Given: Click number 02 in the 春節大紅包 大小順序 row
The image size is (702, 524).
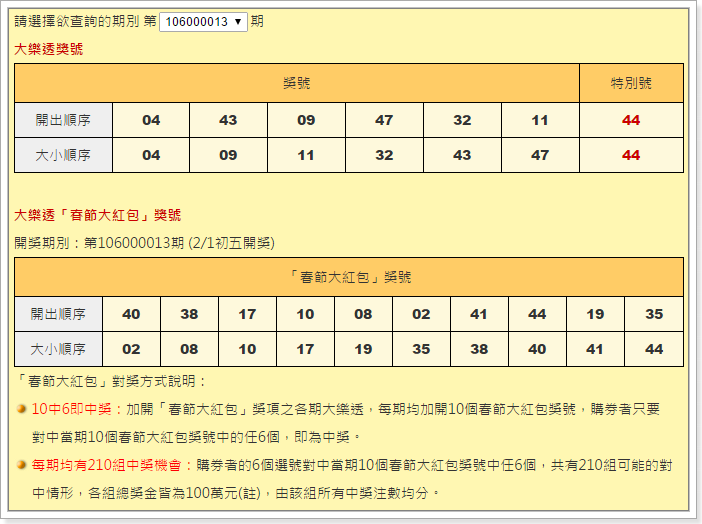Looking at the screenshot, I should pos(131,349).
